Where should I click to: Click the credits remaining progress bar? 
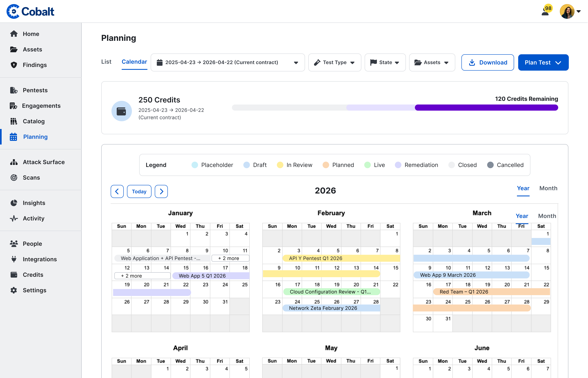coord(395,108)
